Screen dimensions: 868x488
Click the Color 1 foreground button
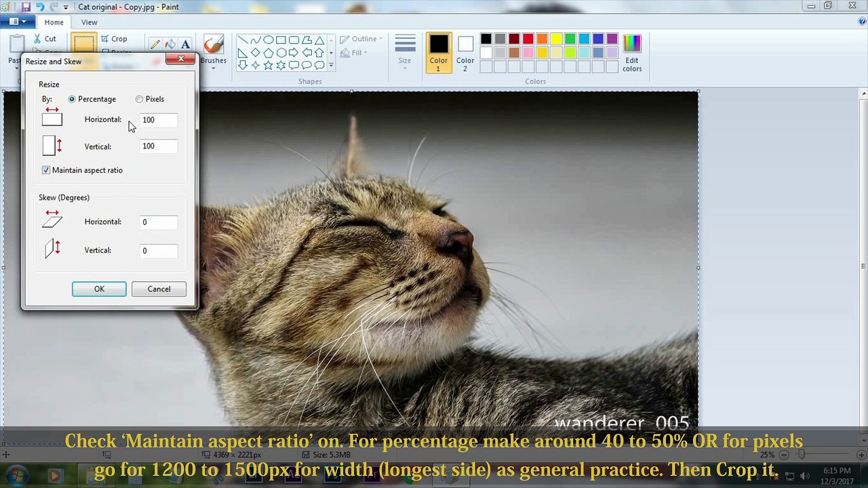click(x=439, y=53)
